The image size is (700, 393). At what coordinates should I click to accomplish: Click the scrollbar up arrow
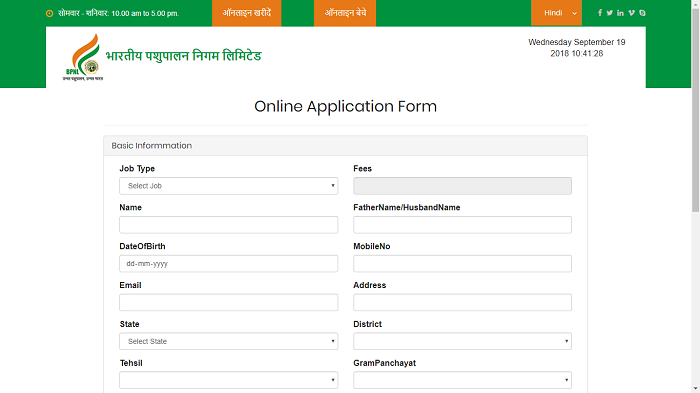(696, 4)
